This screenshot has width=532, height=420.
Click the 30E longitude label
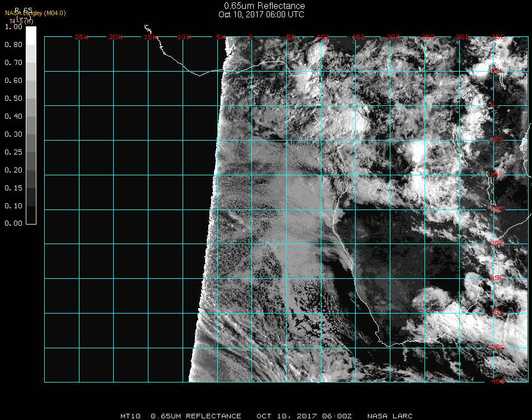[x=463, y=37]
